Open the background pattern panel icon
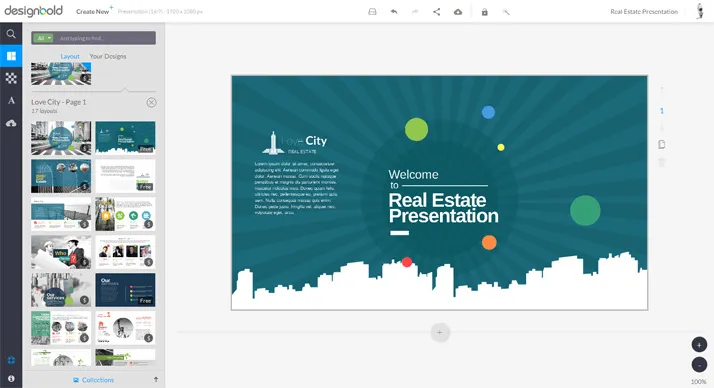 [x=11, y=78]
